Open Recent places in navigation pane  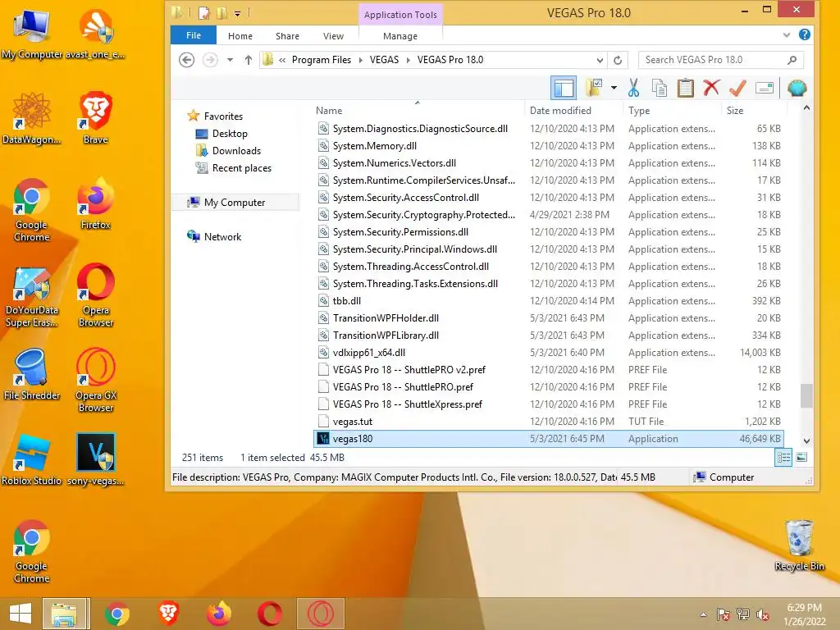pyautogui.click(x=242, y=167)
